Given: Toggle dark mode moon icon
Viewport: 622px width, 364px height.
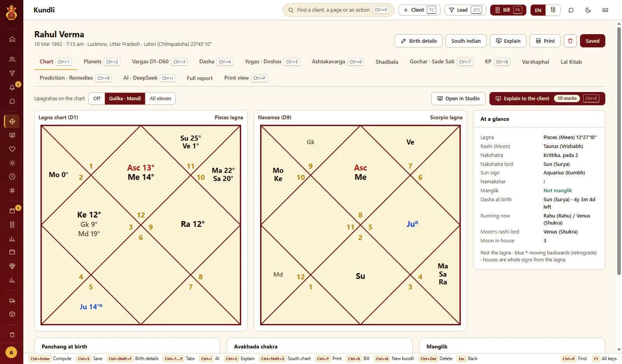Looking at the screenshot, I should pyautogui.click(x=588, y=10).
